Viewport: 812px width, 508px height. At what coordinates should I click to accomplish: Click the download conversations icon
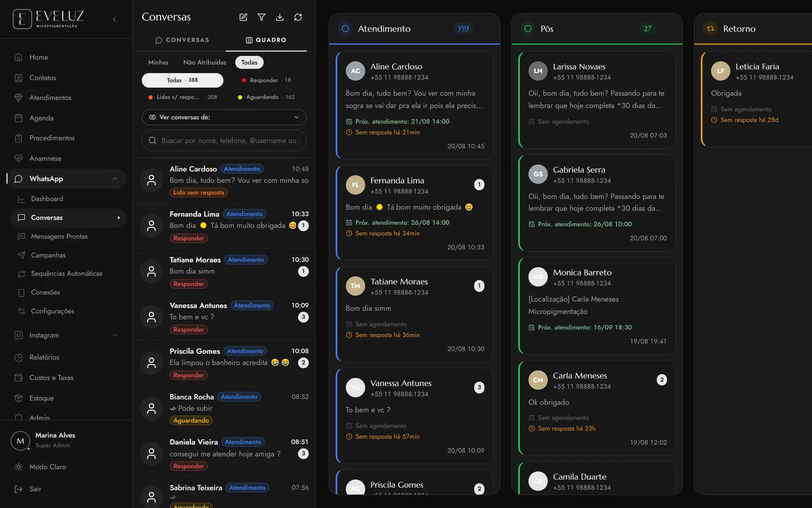[280, 17]
